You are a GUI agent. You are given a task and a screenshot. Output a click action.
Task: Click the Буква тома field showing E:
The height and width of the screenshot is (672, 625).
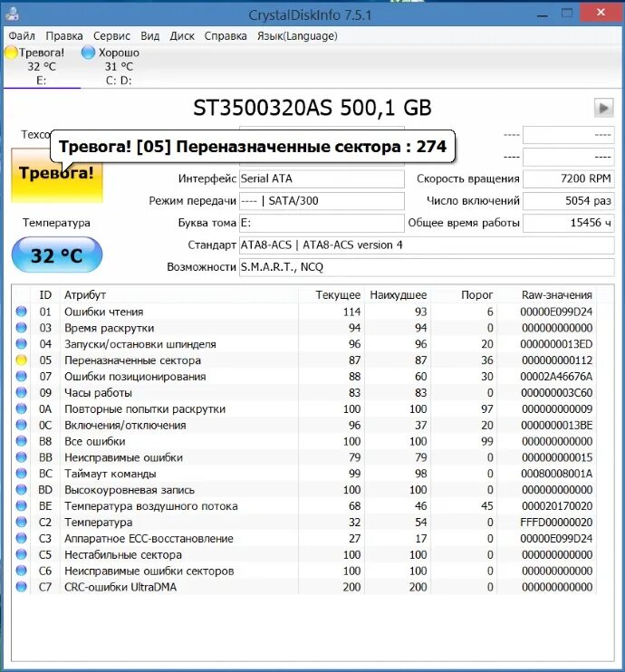coord(322,223)
